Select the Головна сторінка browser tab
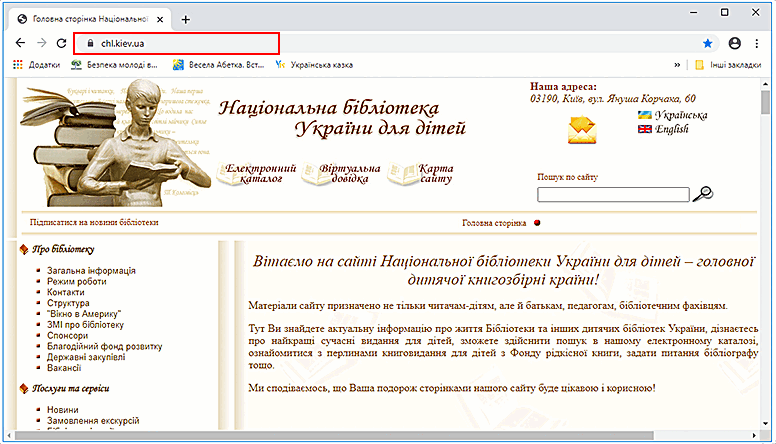Image resolution: width=776 pixels, height=444 pixels. (x=90, y=19)
